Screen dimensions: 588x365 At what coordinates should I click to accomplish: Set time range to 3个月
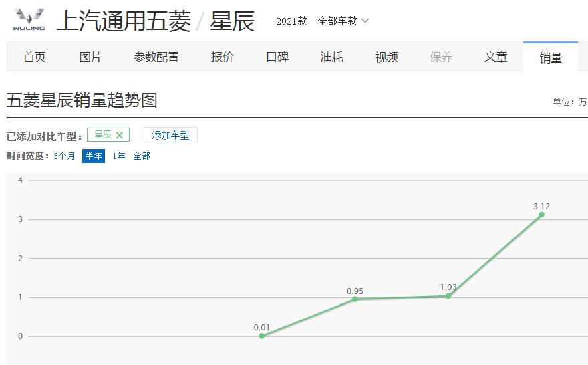(x=64, y=156)
